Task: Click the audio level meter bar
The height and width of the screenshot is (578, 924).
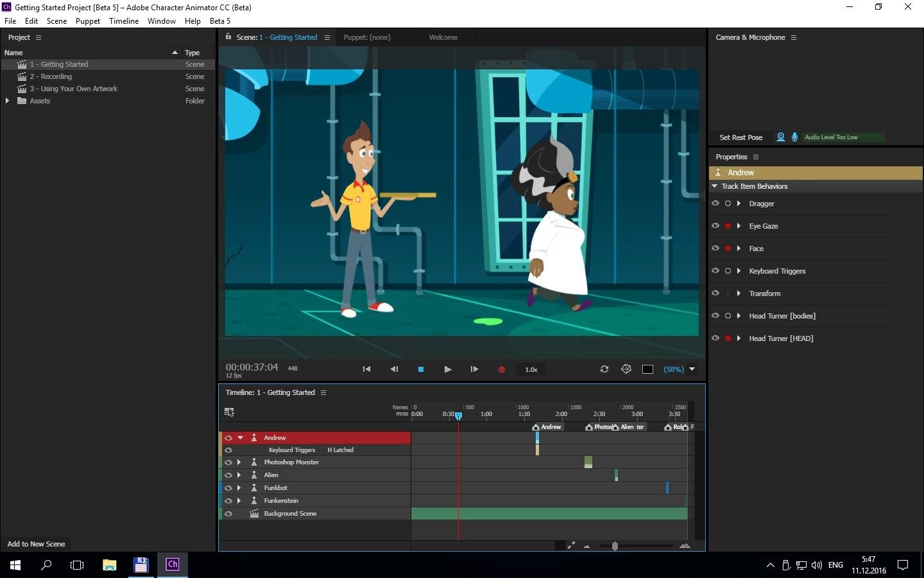Action: tap(844, 137)
